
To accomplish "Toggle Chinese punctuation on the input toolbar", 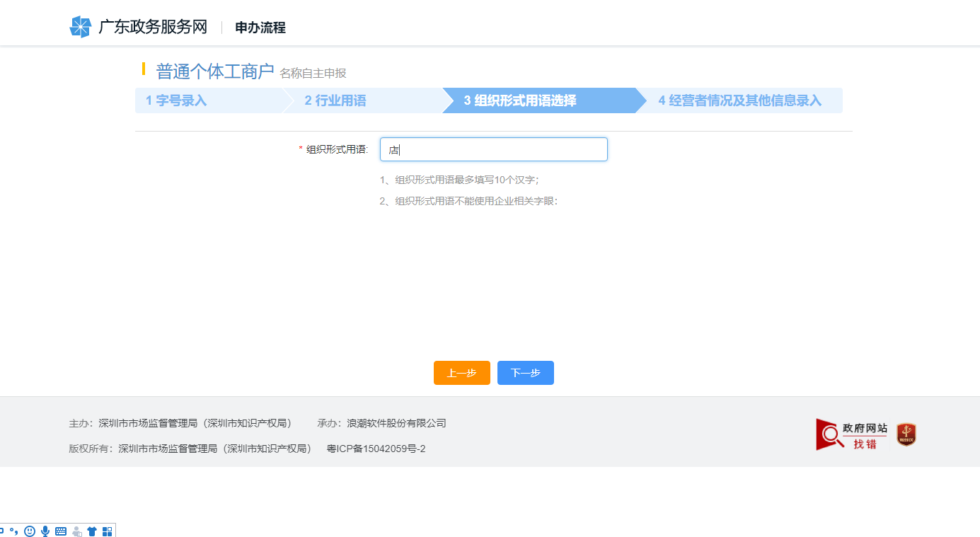I will (x=14, y=531).
